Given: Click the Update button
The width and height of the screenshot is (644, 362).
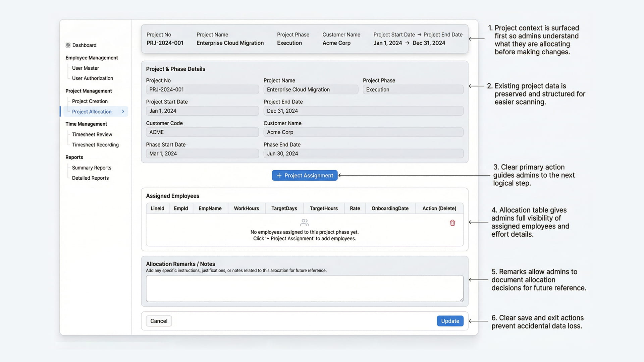Looking at the screenshot, I should tap(450, 321).
